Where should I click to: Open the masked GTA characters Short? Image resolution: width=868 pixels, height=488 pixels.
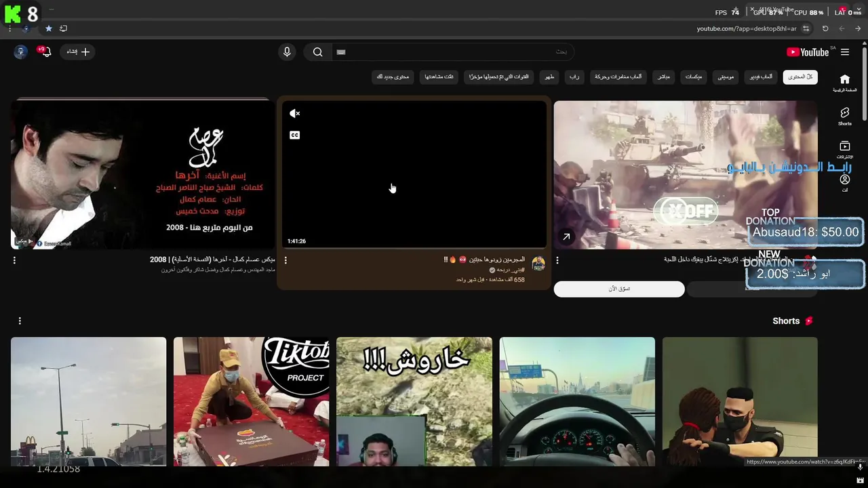740,401
